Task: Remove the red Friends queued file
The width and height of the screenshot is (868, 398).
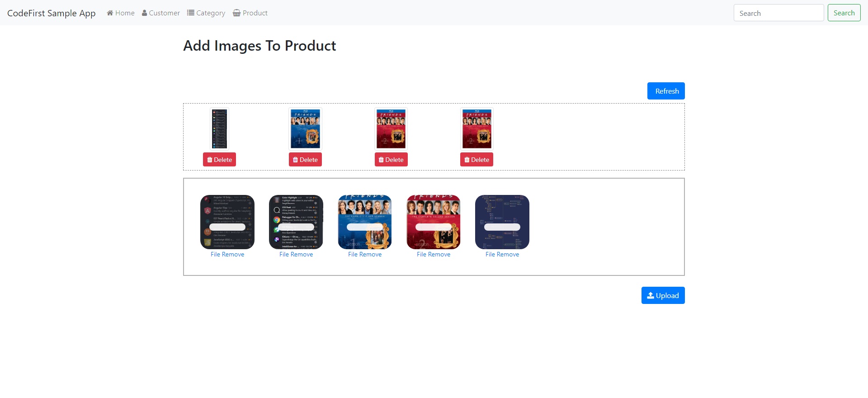Action: (x=434, y=254)
